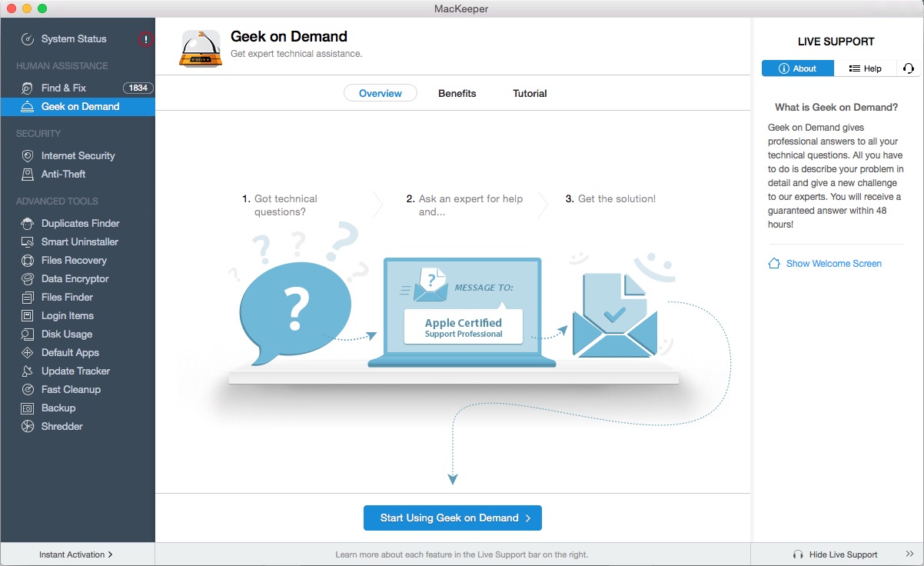
Task: Click the Anti-Theft icon
Action: [x=28, y=175]
